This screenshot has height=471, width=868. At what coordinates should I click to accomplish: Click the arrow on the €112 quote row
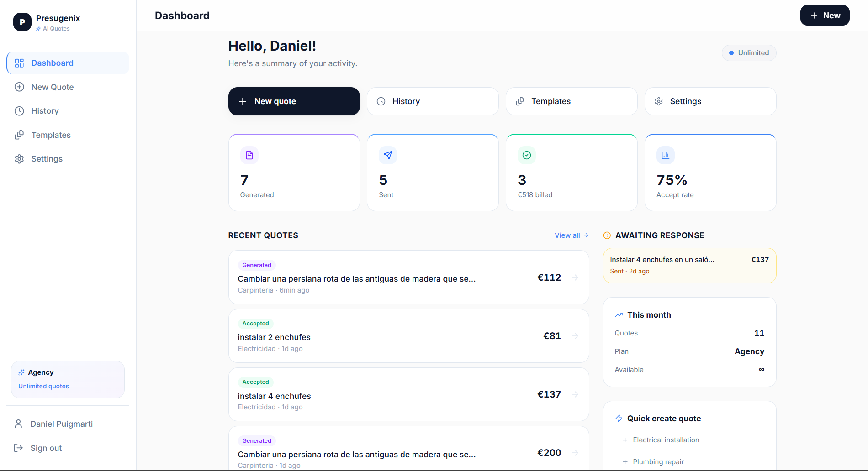[575, 277]
